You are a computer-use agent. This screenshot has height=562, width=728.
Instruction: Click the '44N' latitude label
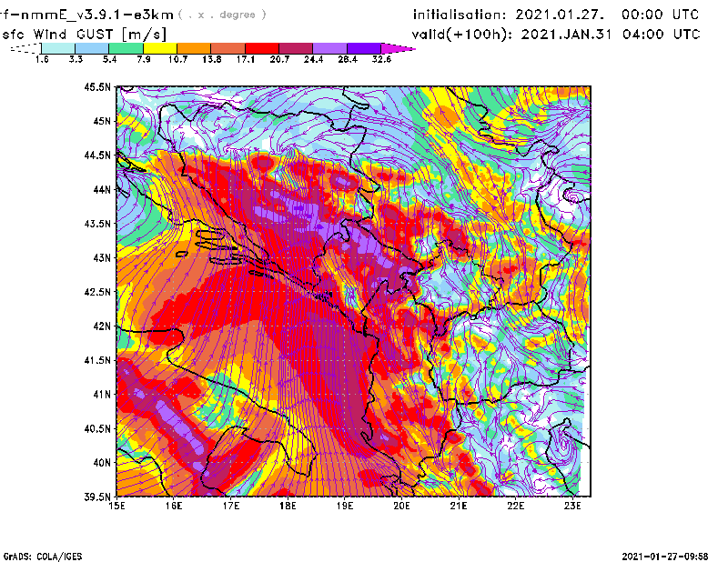pyautogui.click(x=102, y=189)
